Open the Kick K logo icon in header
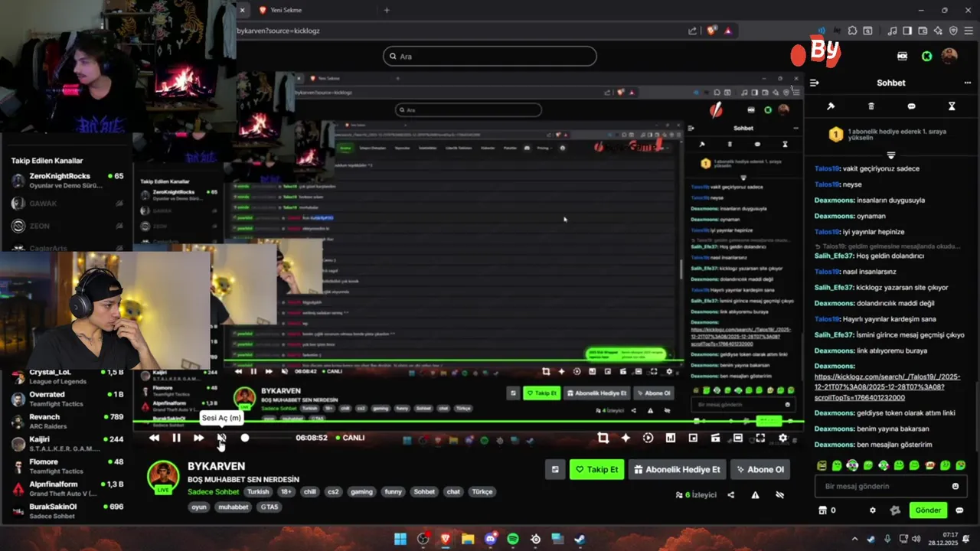Screen dimensions: 980x551 [x=927, y=56]
